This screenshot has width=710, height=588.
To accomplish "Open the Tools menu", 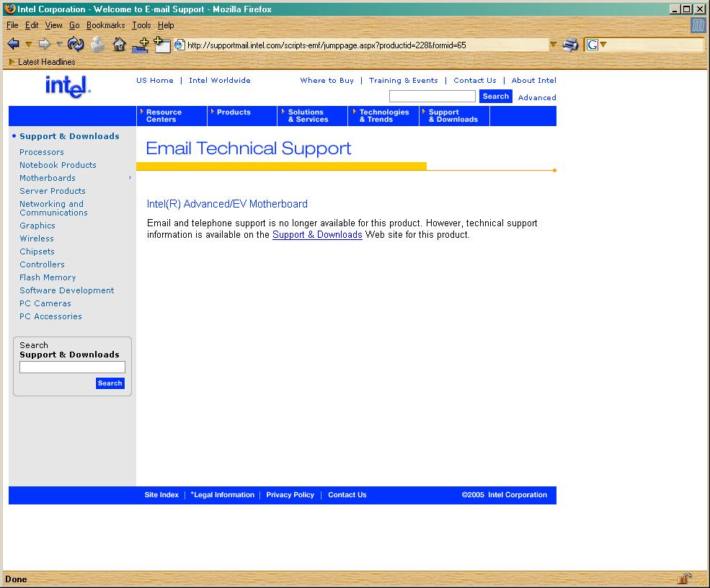I will (x=141, y=25).
